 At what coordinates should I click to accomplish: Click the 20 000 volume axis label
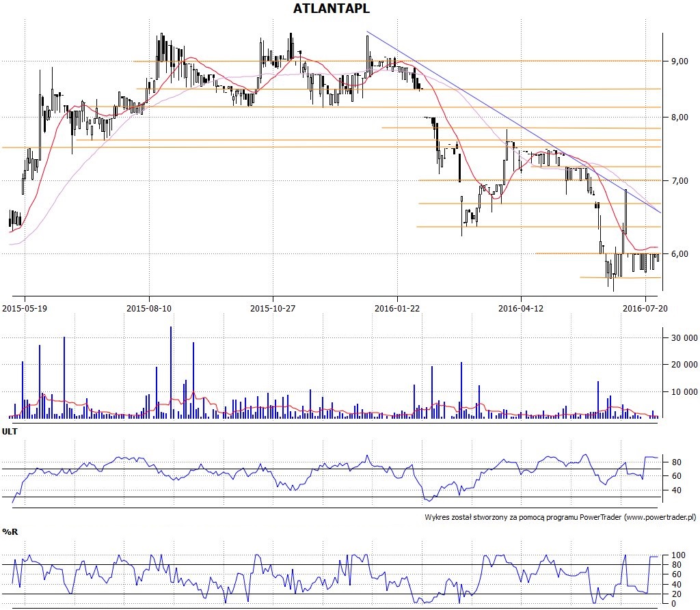684,365
